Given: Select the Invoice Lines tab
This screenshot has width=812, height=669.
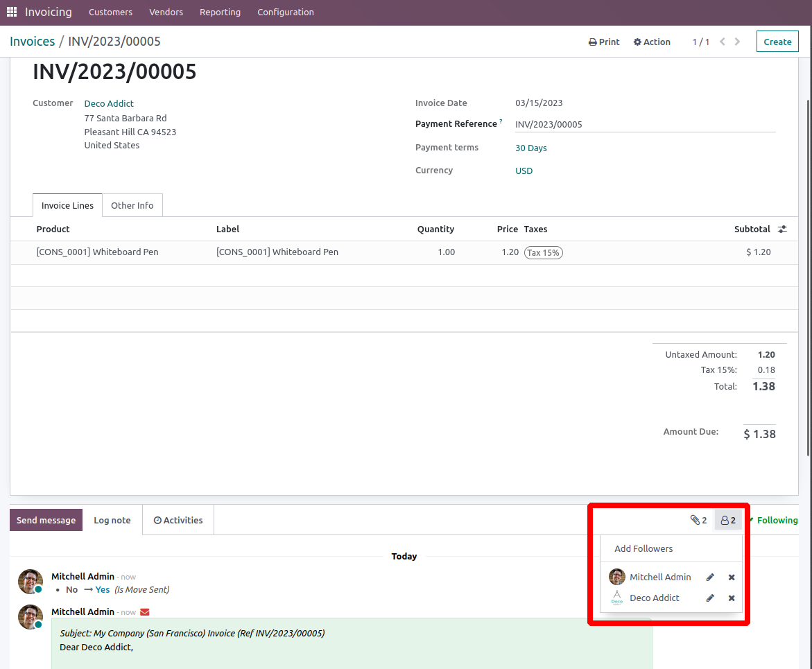Looking at the screenshot, I should click(x=67, y=206).
